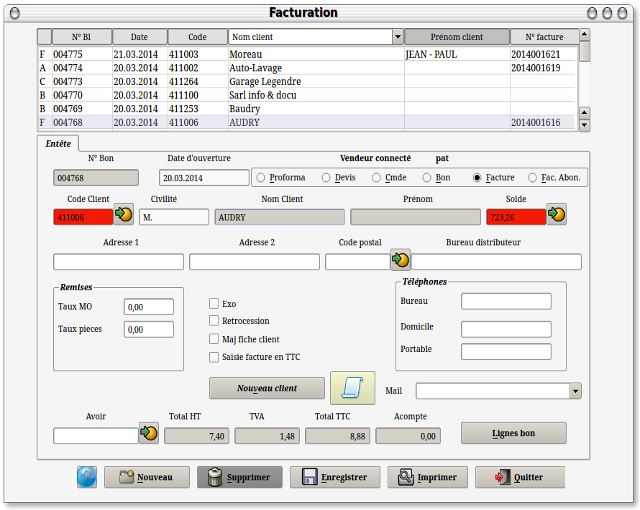
Task: Sort by the Date column header
Action: pos(138,37)
